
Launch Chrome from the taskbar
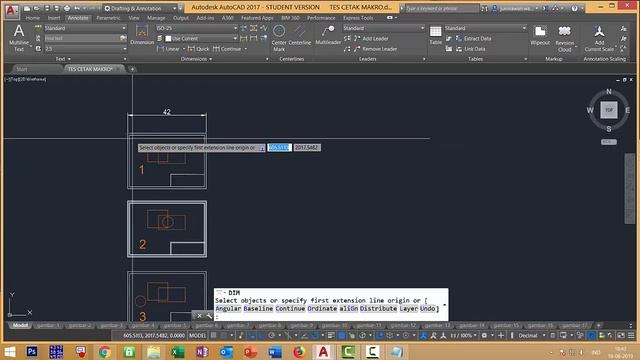pos(104,351)
